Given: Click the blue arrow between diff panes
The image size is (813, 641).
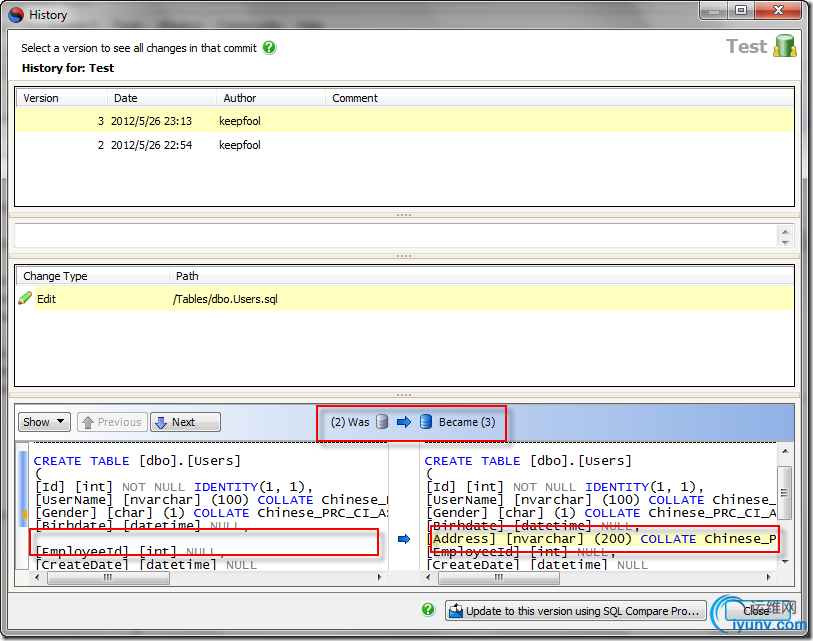Looking at the screenshot, I should pos(404,539).
